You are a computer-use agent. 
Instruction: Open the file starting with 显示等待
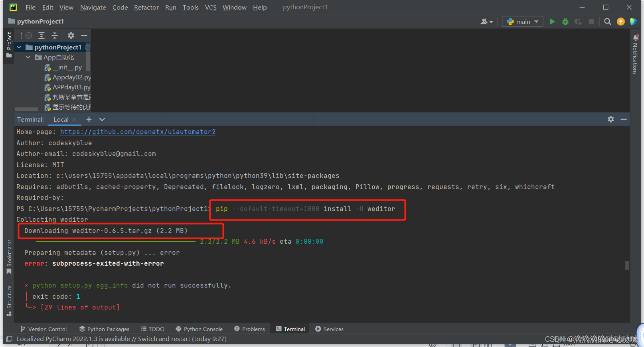click(x=67, y=107)
